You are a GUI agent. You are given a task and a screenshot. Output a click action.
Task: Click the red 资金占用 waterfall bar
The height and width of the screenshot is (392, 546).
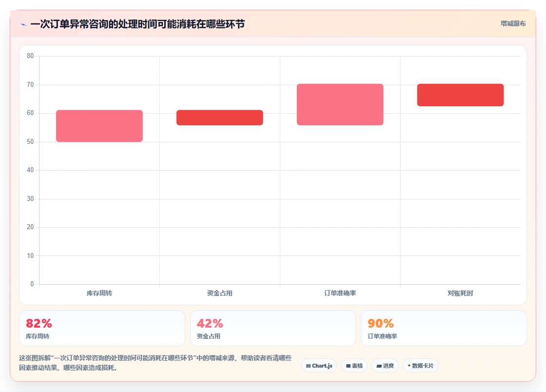point(220,118)
